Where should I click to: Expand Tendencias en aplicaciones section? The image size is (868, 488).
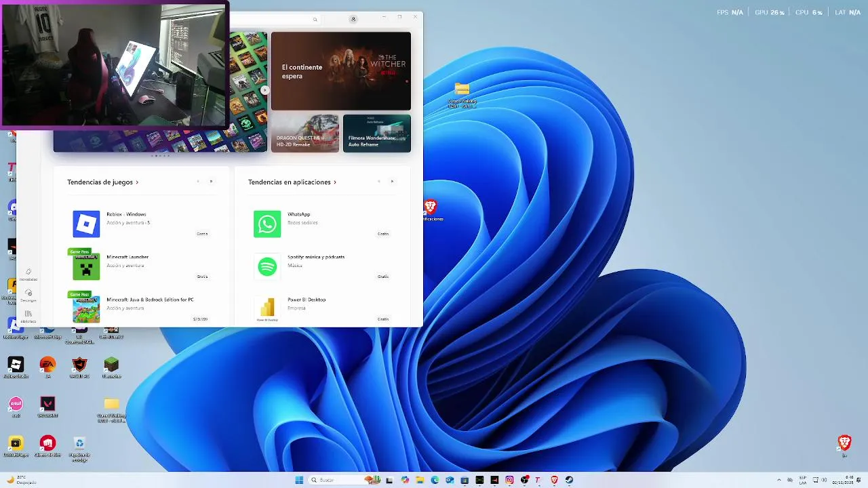(292, 182)
